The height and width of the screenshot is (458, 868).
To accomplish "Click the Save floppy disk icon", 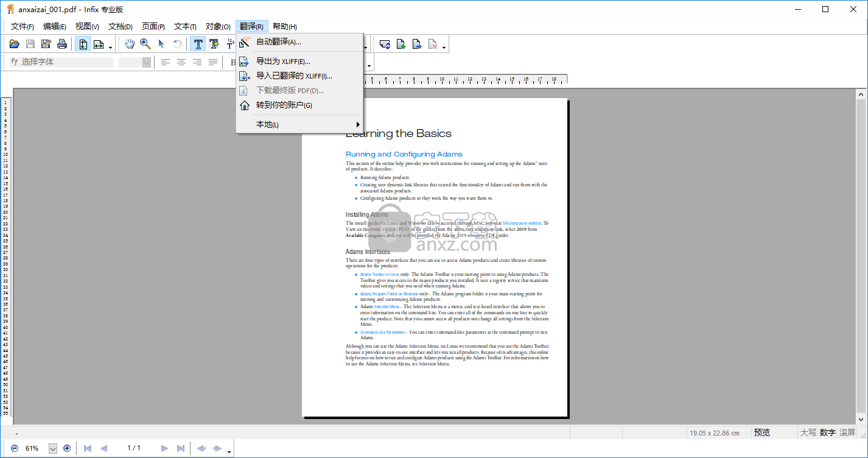I will click(30, 44).
